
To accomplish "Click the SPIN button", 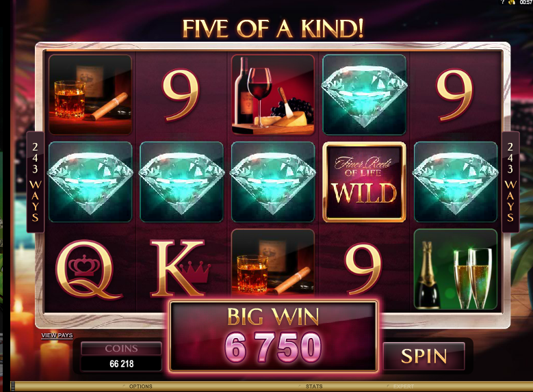I will (x=424, y=356).
